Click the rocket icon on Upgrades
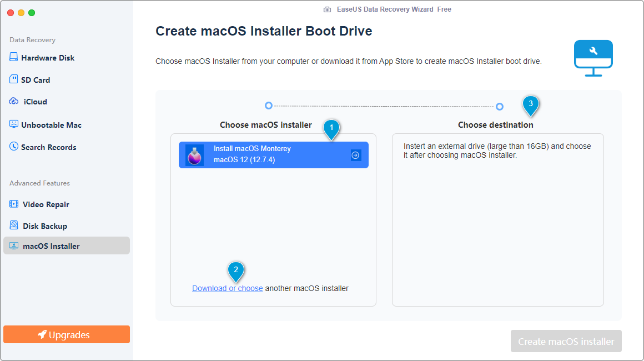The height and width of the screenshot is (361, 644). [x=42, y=335]
